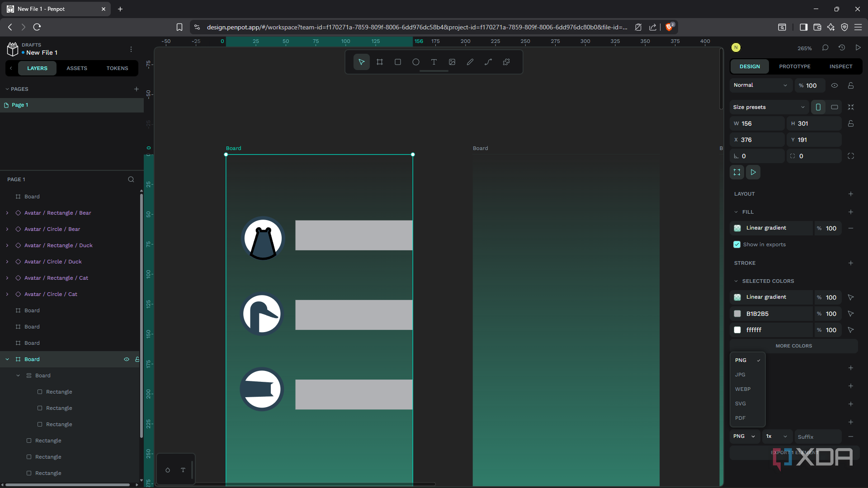This screenshot has width=868, height=488.
Task: Open the 1x export scale dropdown
Action: click(777, 436)
